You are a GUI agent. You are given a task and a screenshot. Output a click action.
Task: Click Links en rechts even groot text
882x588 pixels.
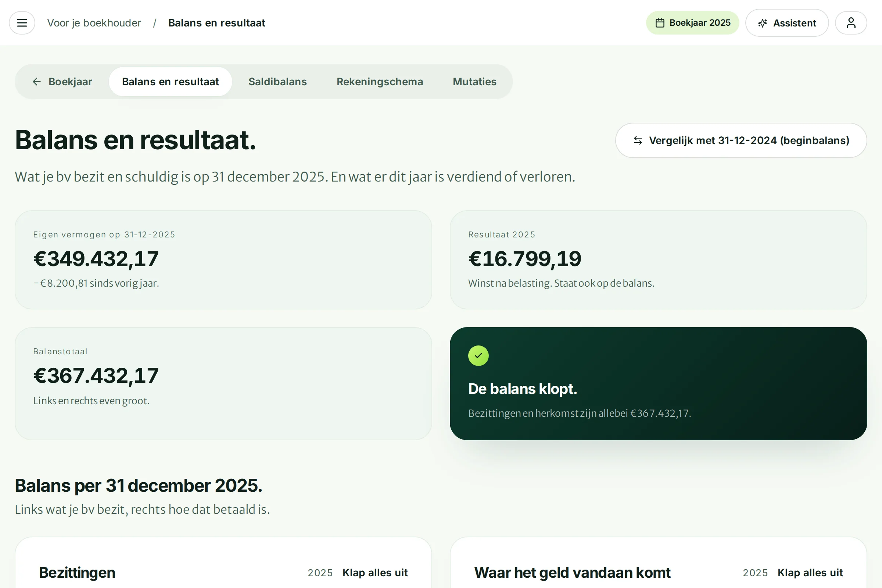point(91,401)
